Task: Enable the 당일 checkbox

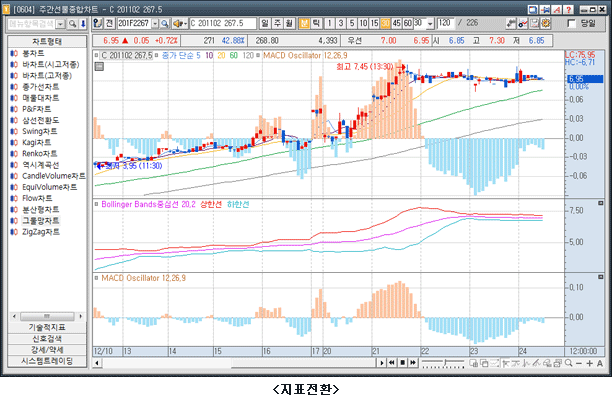Action: (571, 24)
